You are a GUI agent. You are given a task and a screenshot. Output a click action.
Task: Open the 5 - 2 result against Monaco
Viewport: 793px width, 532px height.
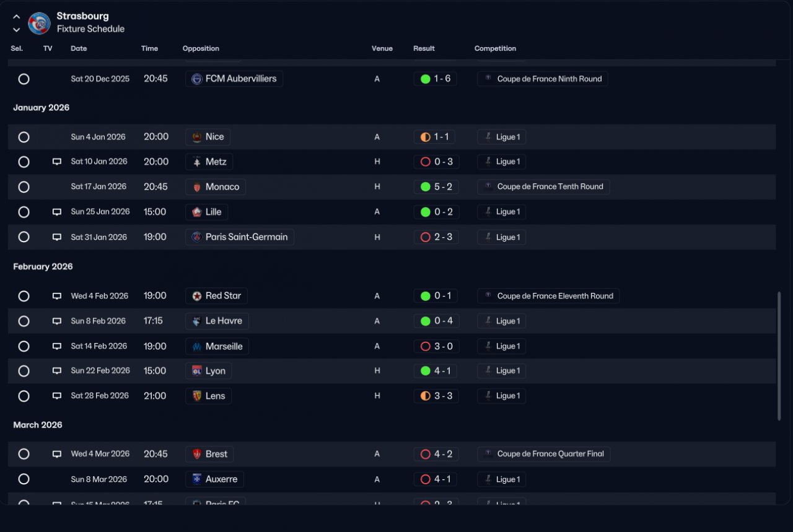click(436, 187)
